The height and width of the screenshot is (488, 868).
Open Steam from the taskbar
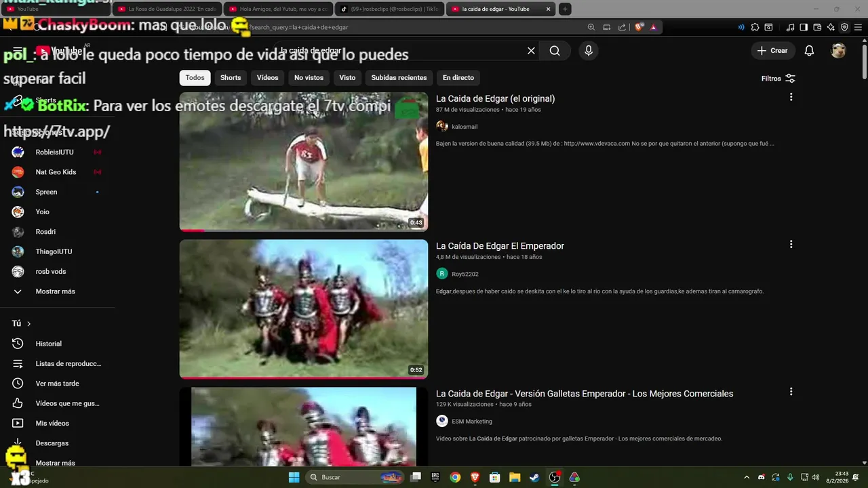point(535,477)
